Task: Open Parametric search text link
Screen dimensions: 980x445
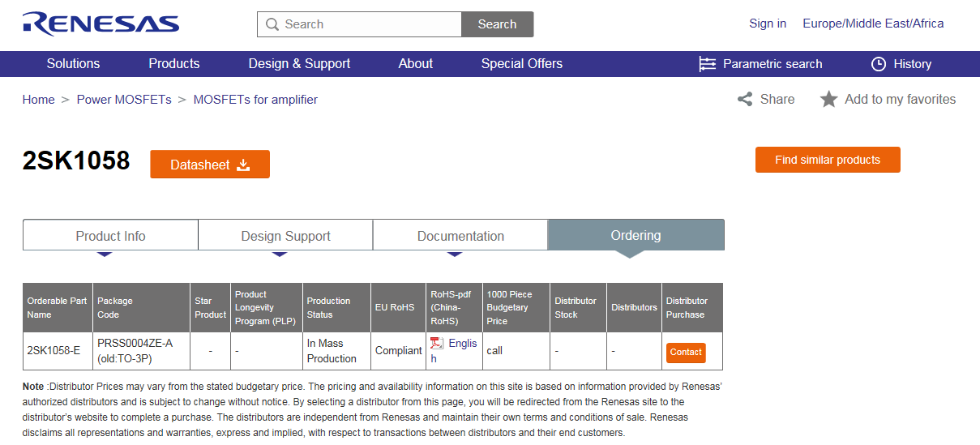Action: pos(772,64)
